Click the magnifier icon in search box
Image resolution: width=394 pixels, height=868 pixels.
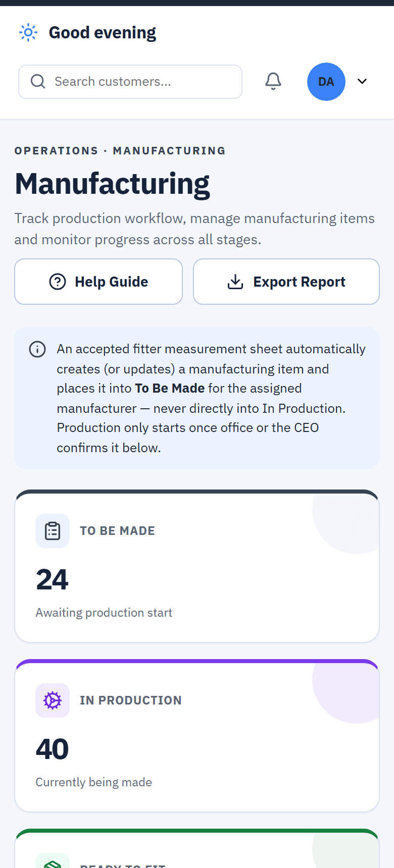[x=38, y=81]
